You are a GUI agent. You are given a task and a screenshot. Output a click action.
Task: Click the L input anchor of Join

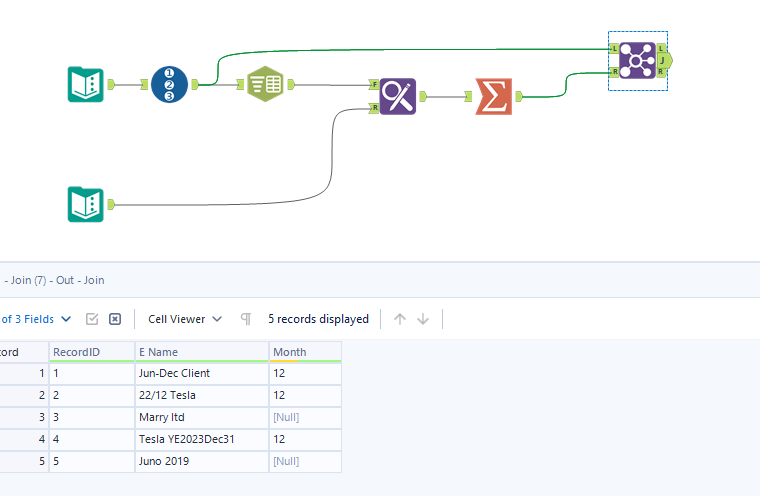tap(613, 48)
